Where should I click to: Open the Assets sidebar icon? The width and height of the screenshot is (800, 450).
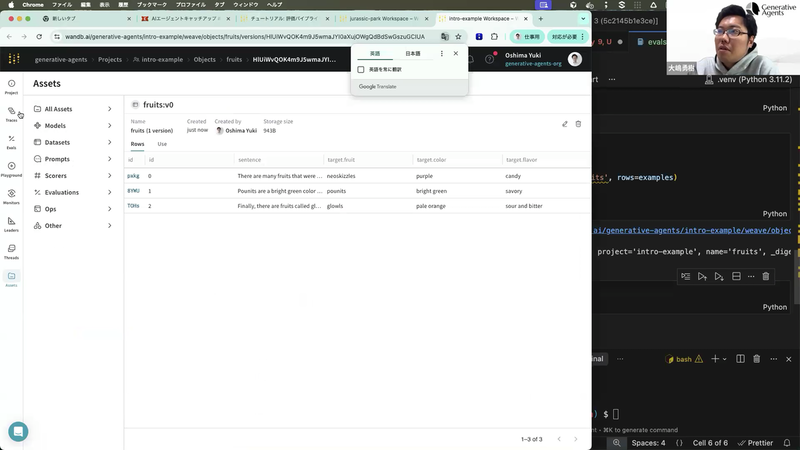[x=11, y=279]
